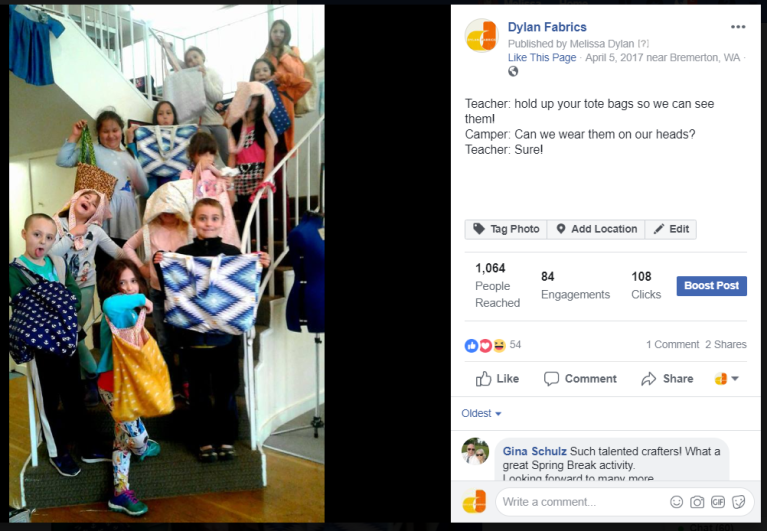
Task: Click the Like This Page link
Action: pyautogui.click(x=542, y=57)
